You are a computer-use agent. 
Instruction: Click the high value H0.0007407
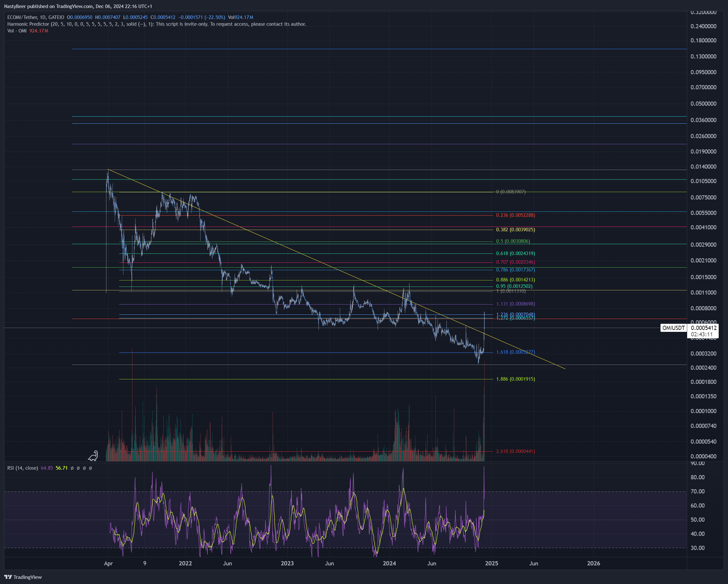point(108,17)
